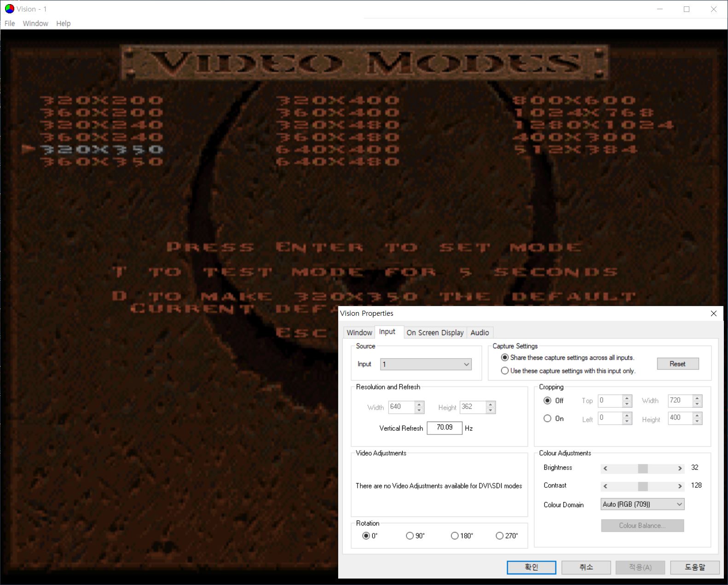This screenshot has height=585, width=728.
Task: Open the File menu
Action: tap(10, 23)
